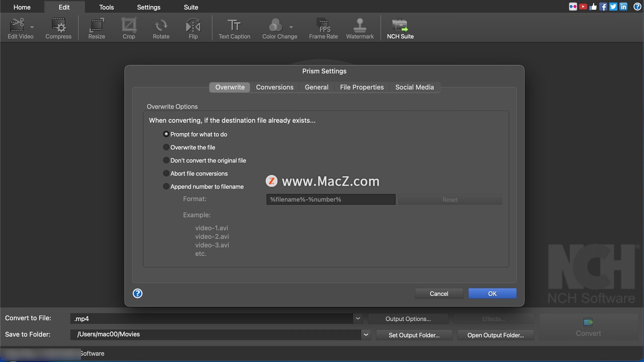
Task: Click the Reset format button
Action: (450, 199)
